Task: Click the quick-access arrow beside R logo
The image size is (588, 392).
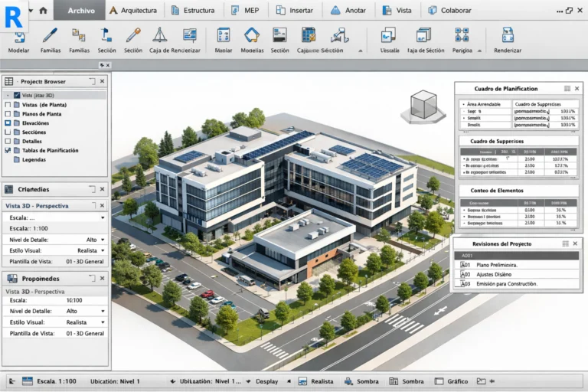Action: [x=31, y=11]
